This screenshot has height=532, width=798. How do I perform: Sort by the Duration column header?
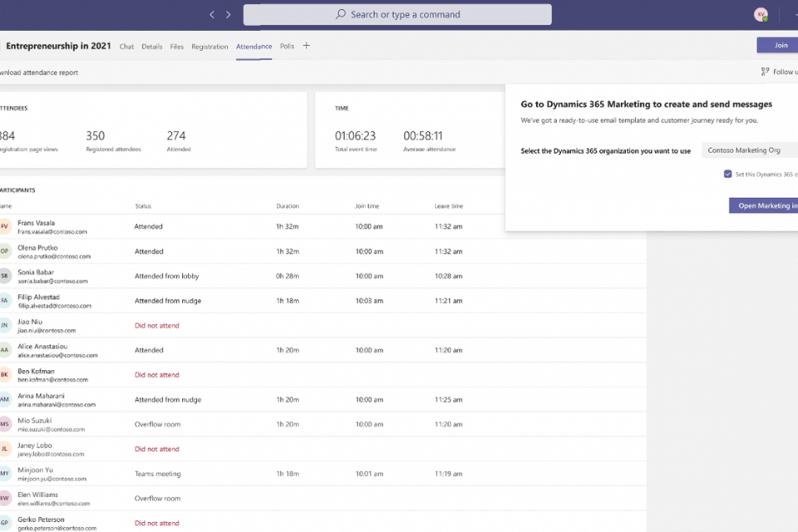click(x=288, y=206)
